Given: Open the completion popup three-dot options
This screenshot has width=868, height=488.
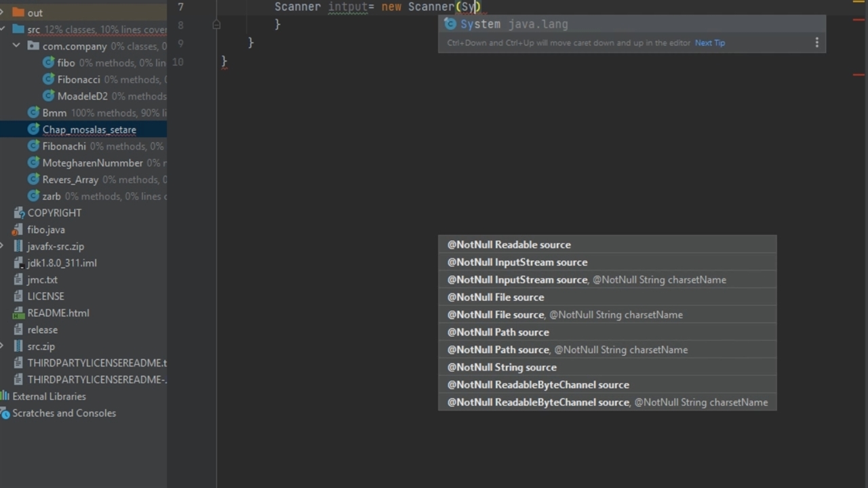Looking at the screenshot, I should 816,43.
